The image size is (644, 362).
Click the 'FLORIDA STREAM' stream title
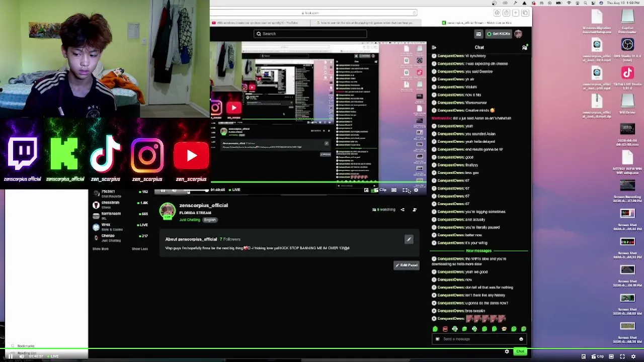[x=195, y=213]
